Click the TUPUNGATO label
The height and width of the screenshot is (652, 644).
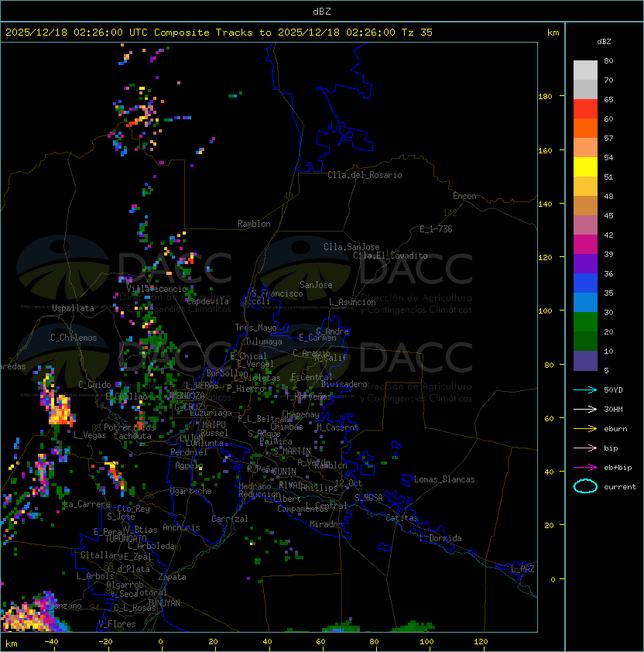coord(126,539)
